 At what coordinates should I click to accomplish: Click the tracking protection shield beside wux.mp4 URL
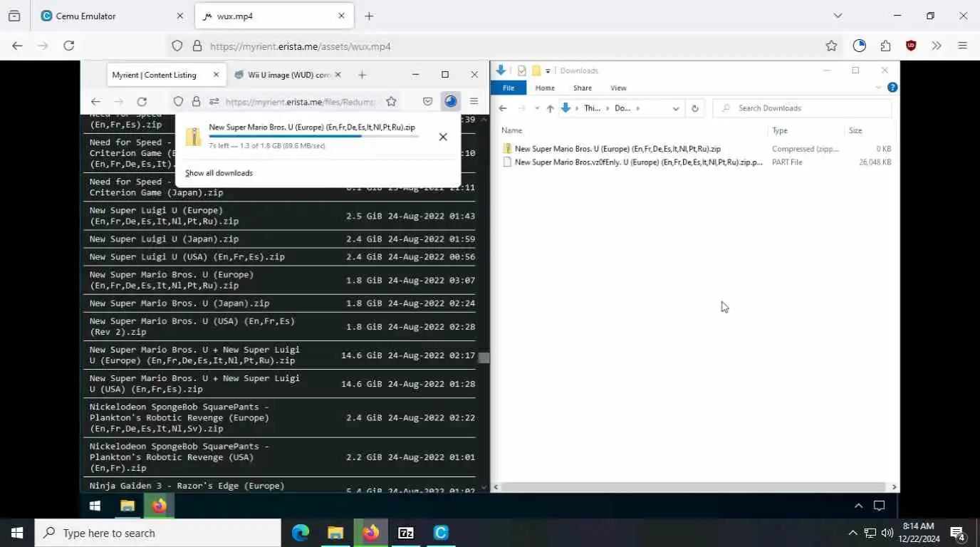(x=177, y=46)
